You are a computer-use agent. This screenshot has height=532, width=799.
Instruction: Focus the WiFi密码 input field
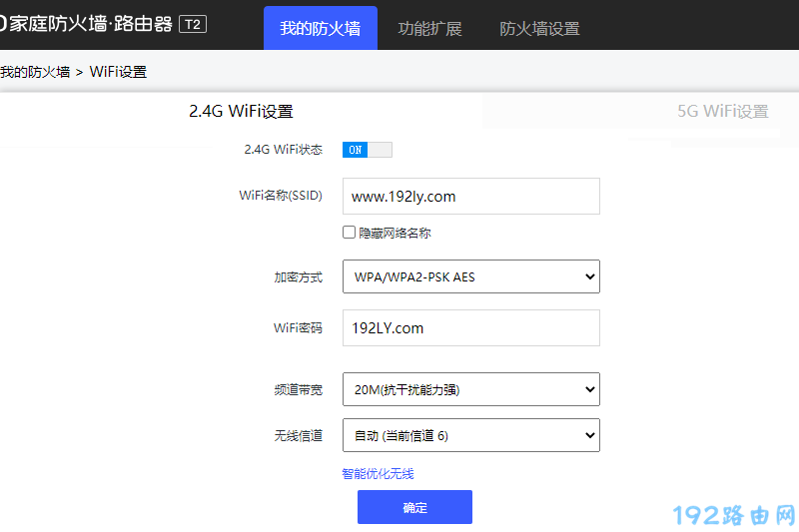470,327
